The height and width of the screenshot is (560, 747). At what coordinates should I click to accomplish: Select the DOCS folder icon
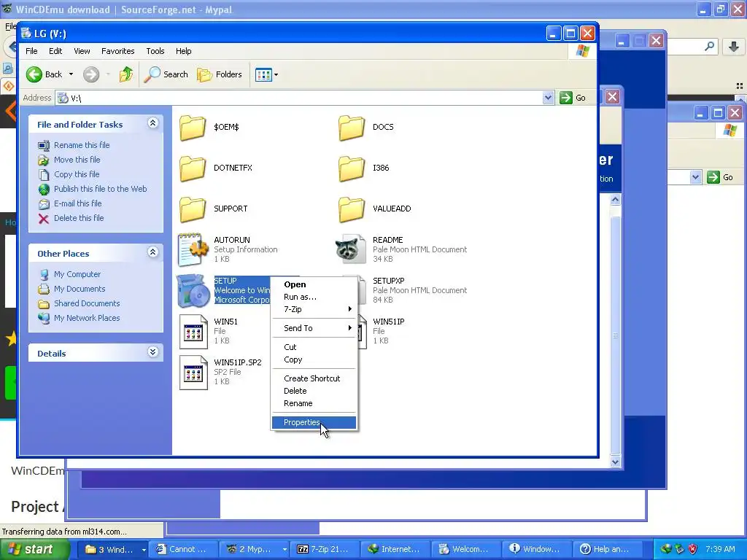(352, 127)
